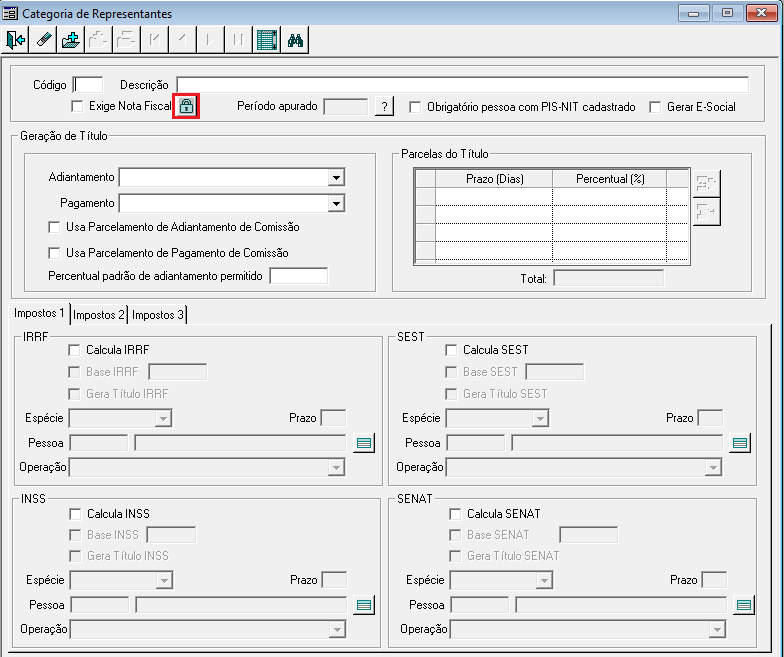Enable Obrigatório pessoa com PIS-NIT cadastrado

414,107
